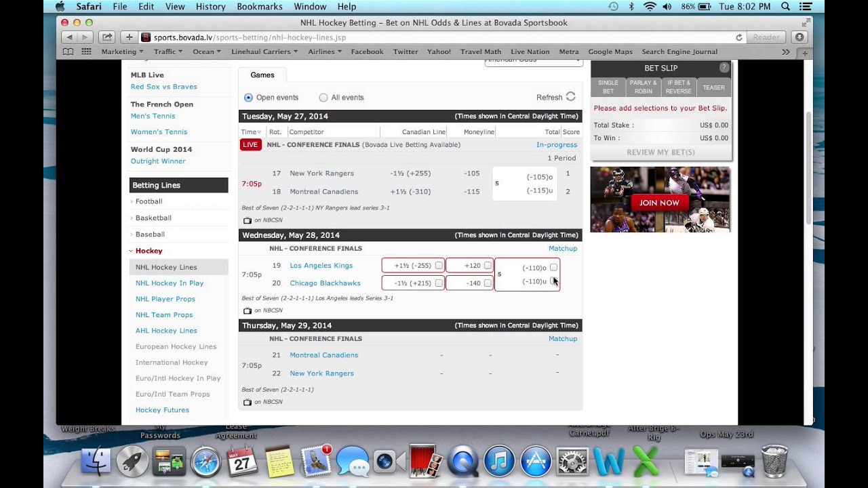Viewport: 868px width, 488px height.
Task: Open Finder from the Dock
Action: click(x=96, y=462)
